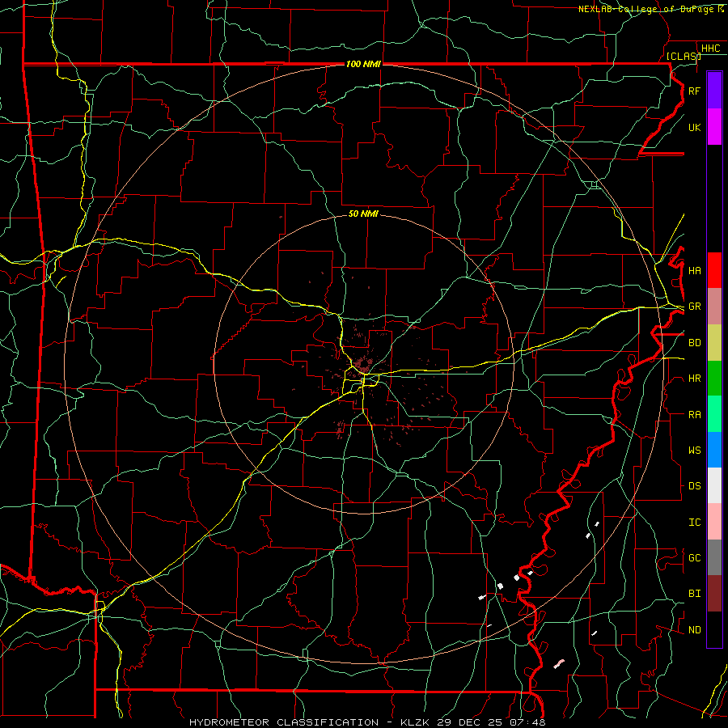Click the KLZK station identifier
Screen dimensions: 728x728
(416, 722)
